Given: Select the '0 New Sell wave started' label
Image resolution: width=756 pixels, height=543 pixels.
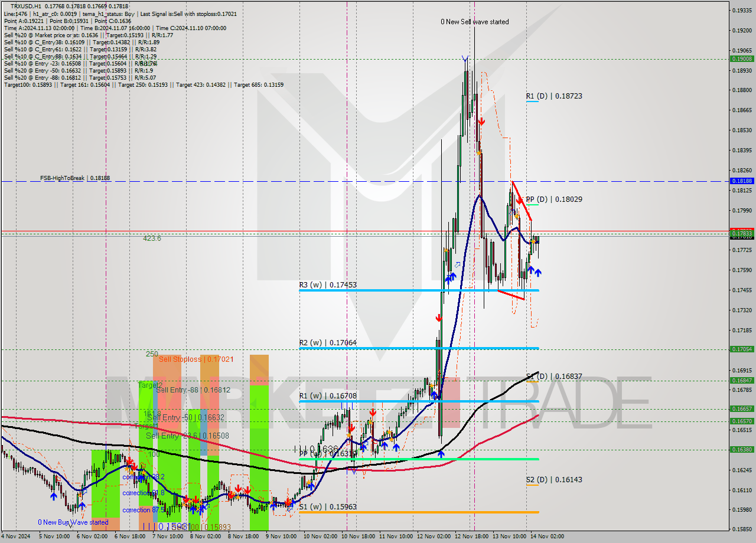Looking at the screenshot, I should click(475, 22).
